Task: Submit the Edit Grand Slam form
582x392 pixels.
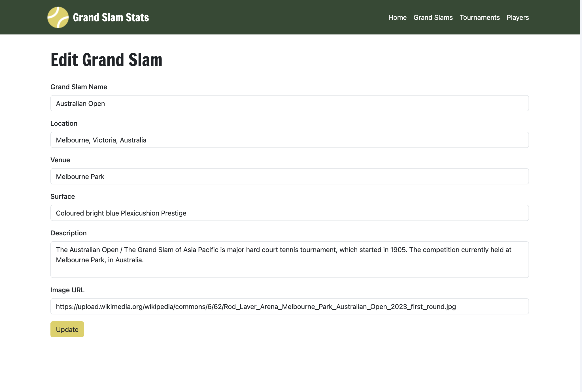Action: 67,329
